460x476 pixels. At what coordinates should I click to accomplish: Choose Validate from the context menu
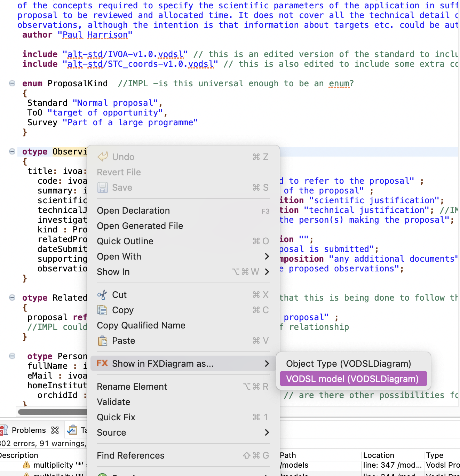click(x=183, y=402)
